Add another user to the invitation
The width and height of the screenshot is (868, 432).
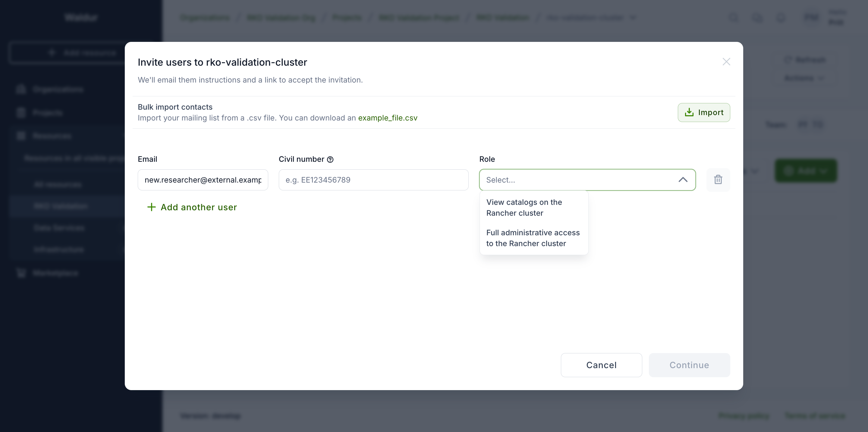point(192,207)
